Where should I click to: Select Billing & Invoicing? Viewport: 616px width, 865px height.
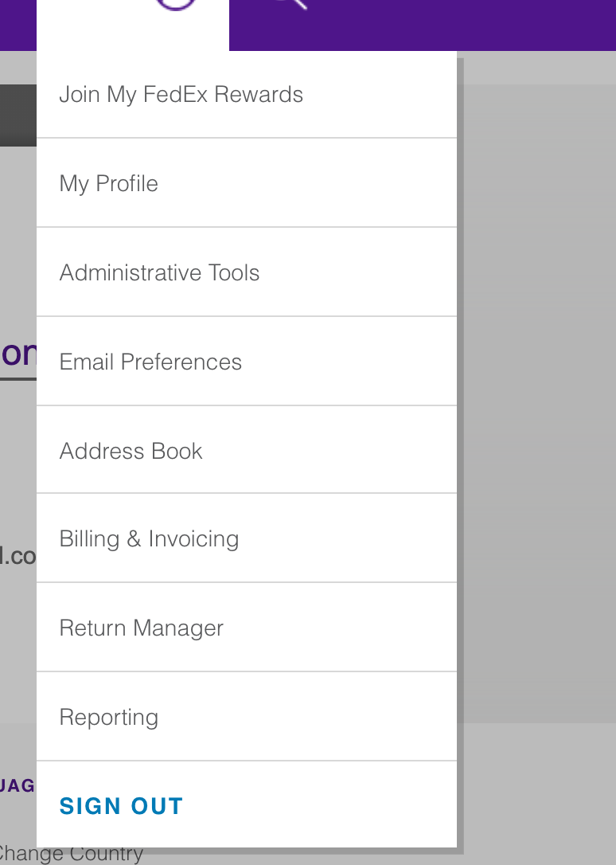coord(149,538)
